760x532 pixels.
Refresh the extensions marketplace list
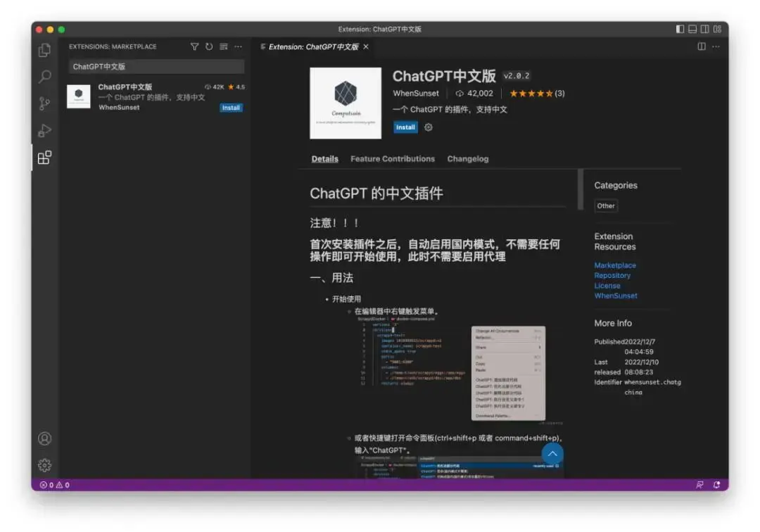point(209,46)
